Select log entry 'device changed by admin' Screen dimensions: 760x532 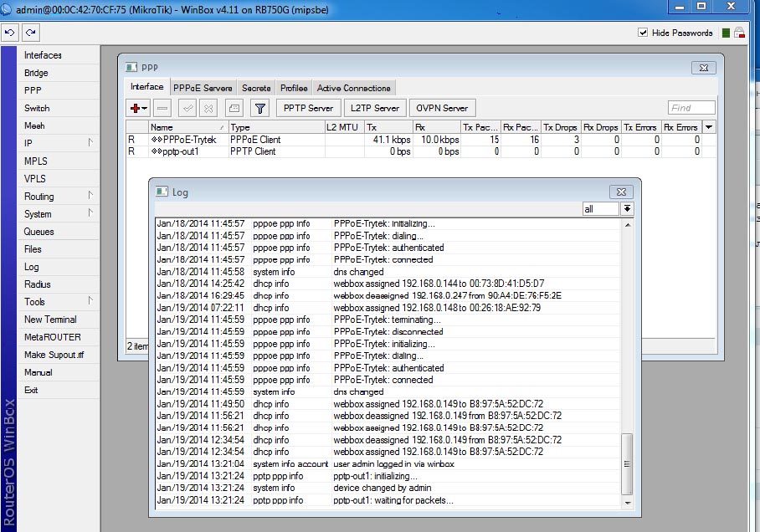point(388,488)
